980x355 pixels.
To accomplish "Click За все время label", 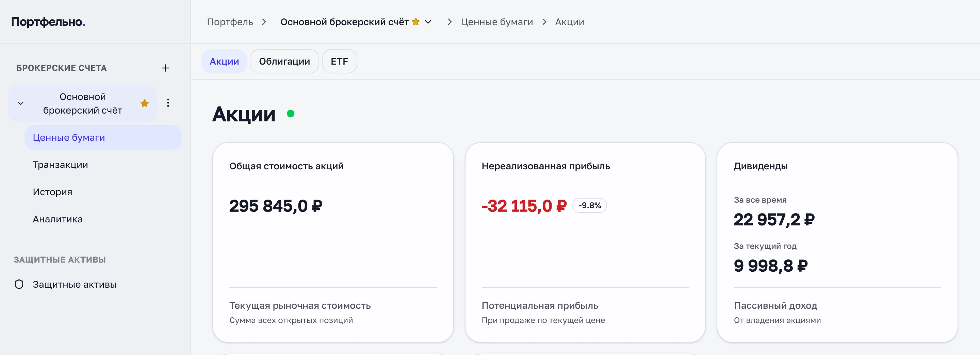I will click(760, 200).
